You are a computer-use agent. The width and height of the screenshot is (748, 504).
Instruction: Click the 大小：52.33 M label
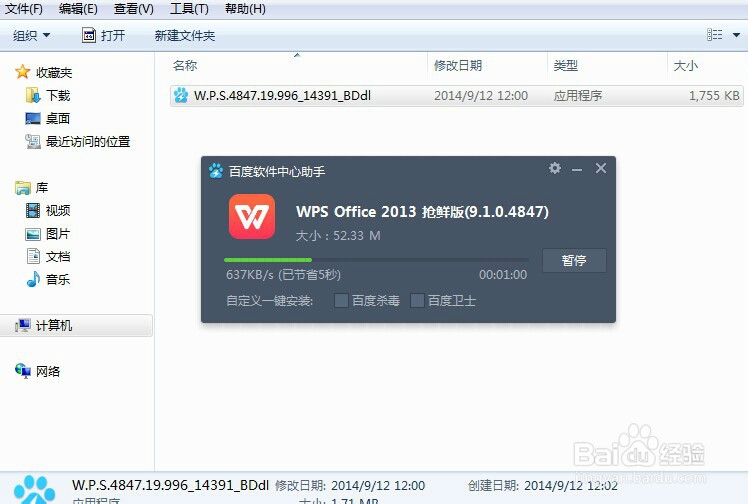coord(338,236)
